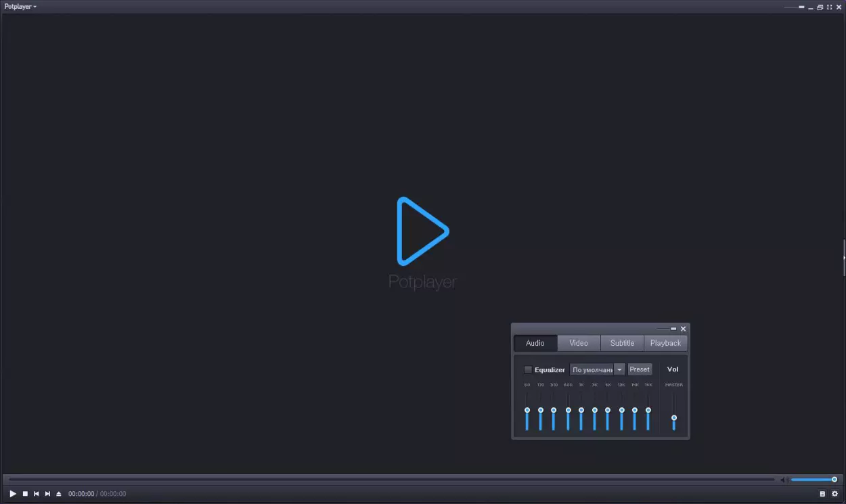Switch to the Video tab
The width and height of the screenshot is (846, 504).
coord(579,343)
